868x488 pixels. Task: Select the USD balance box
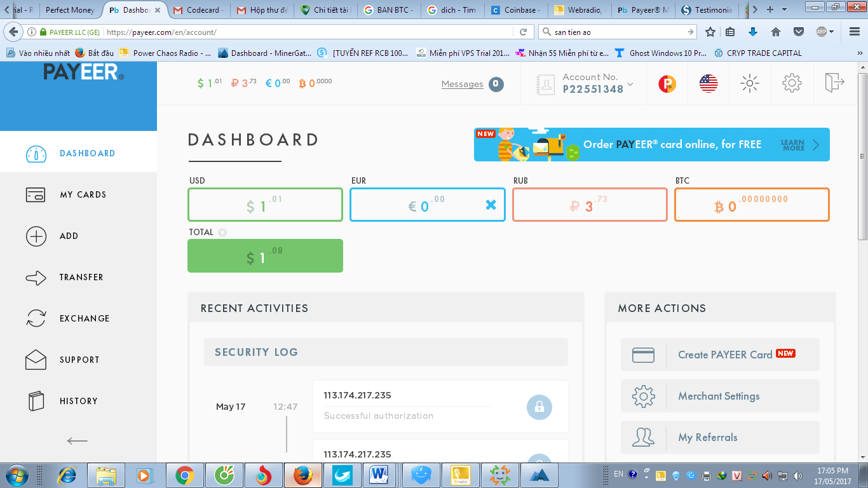tap(265, 205)
